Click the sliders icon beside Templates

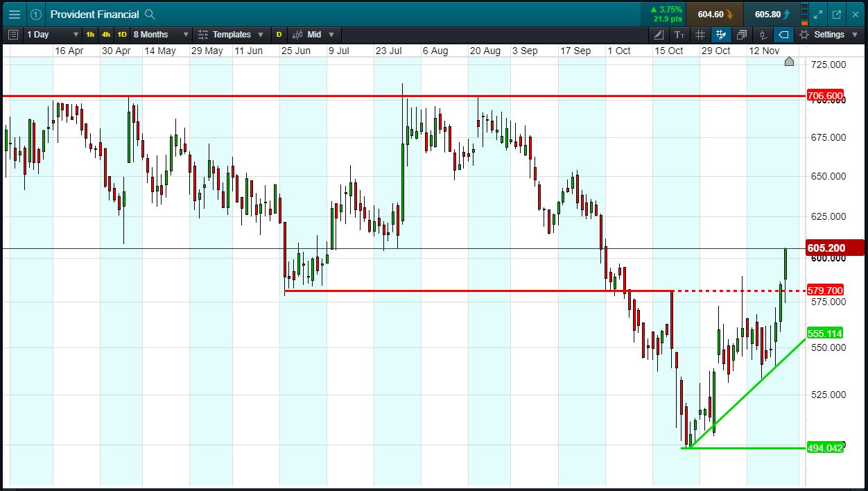(203, 34)
